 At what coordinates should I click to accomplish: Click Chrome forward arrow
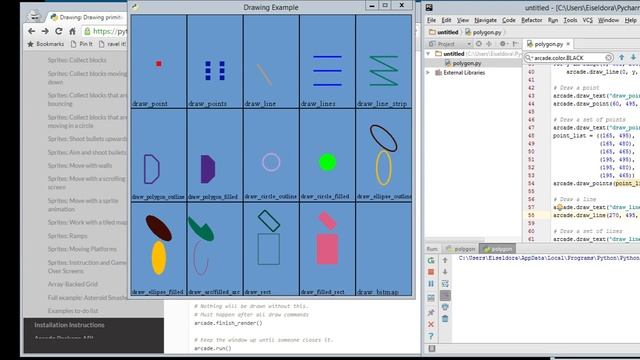[45, 31]
